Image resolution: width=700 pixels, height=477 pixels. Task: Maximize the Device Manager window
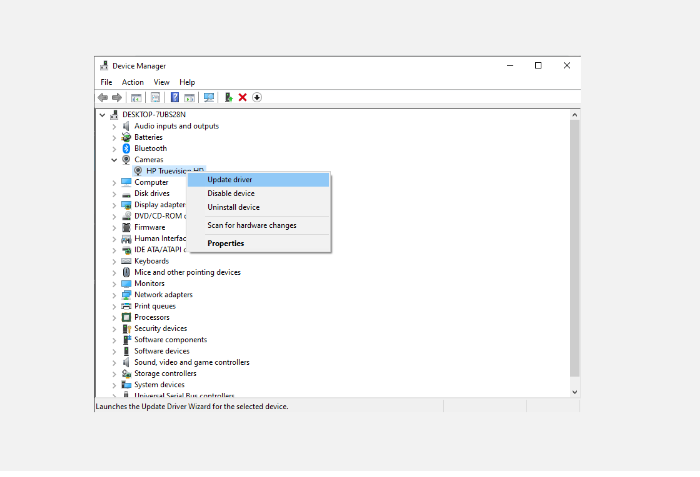click(x=538, y=66)
